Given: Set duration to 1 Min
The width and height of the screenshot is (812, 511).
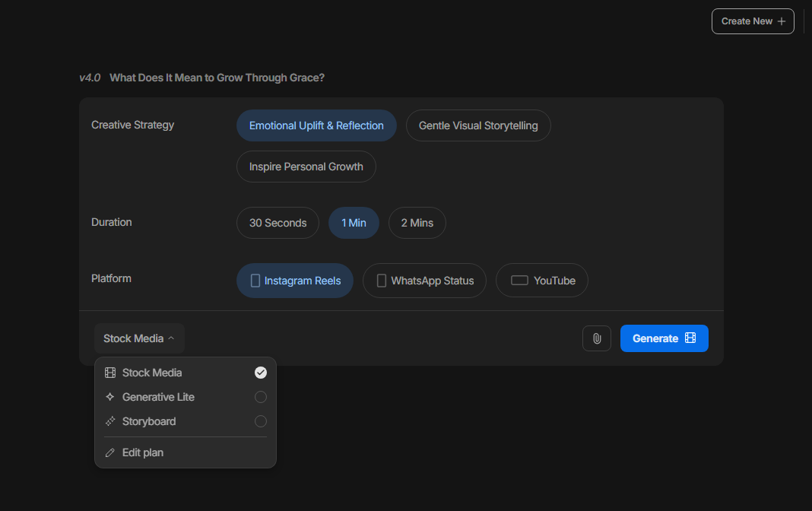Looking at the screenshot, I should pos(354,223).
